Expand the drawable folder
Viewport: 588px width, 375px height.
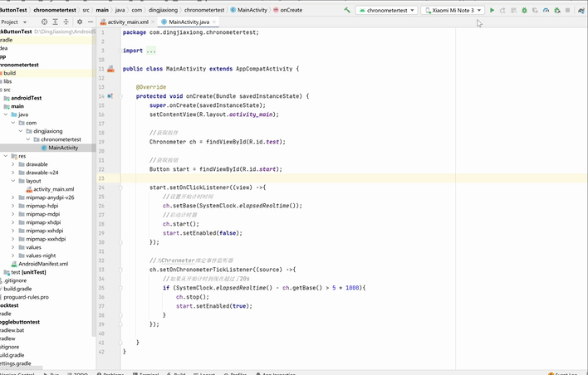pos(13,164)
